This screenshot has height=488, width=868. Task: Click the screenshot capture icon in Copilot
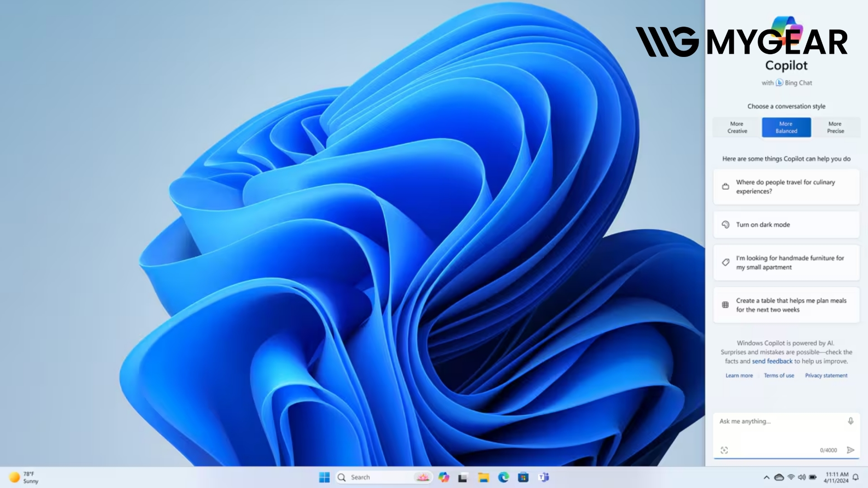[x=724, y=450]
